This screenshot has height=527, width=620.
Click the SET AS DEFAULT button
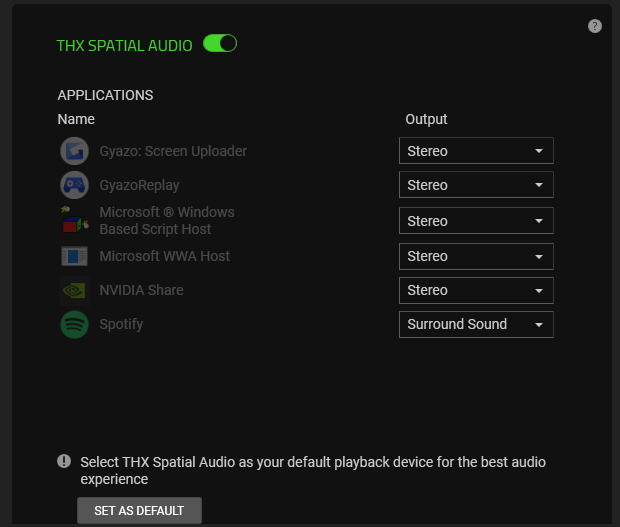[139, 510]
